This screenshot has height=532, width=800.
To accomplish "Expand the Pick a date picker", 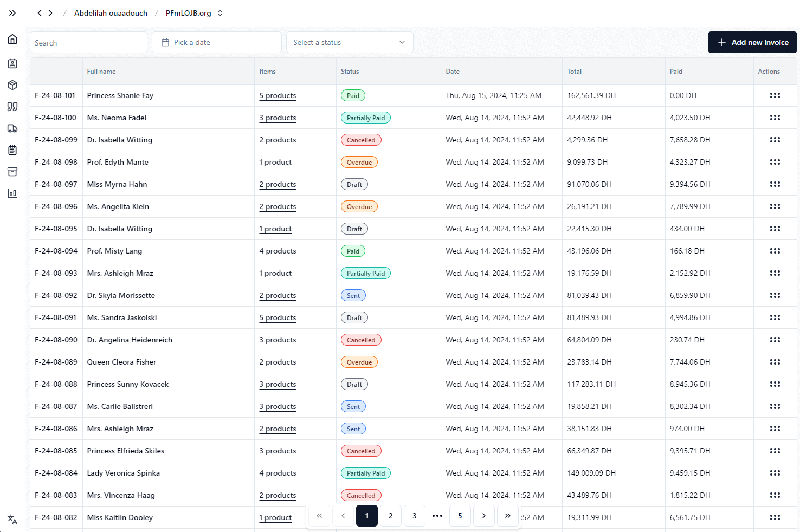I will 217,42.
